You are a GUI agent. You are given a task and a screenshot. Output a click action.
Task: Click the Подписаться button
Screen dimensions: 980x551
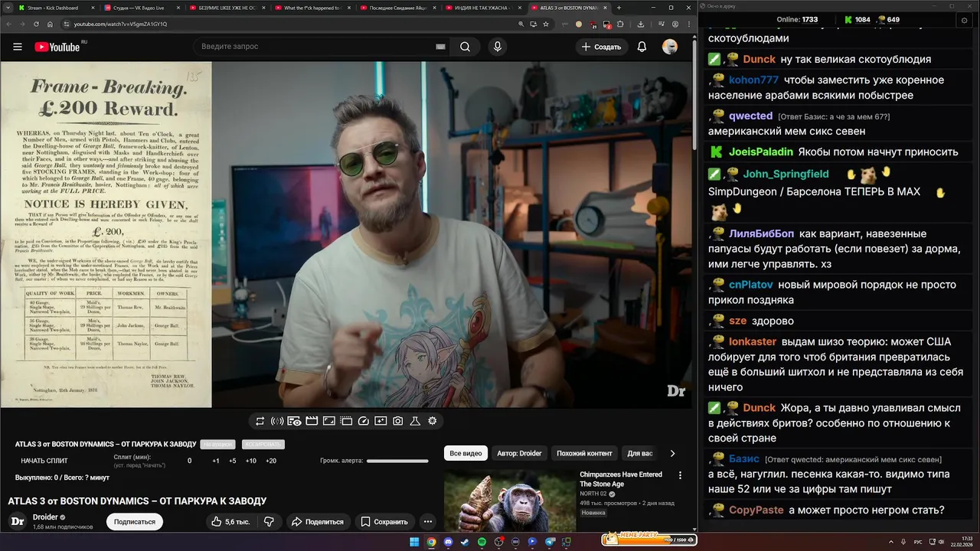pos(135,522)
